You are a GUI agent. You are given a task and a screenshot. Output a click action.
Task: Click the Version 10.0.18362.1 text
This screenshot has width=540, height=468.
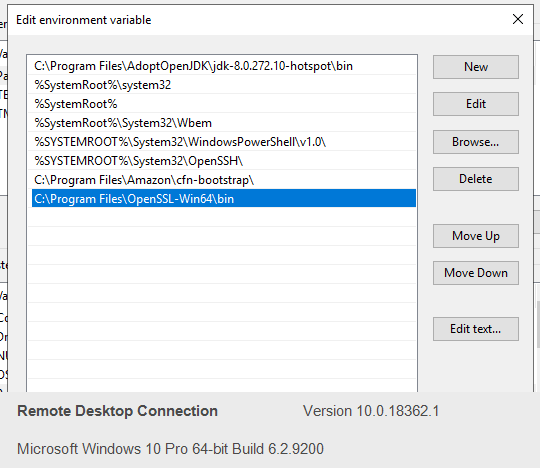click(371, 411)
